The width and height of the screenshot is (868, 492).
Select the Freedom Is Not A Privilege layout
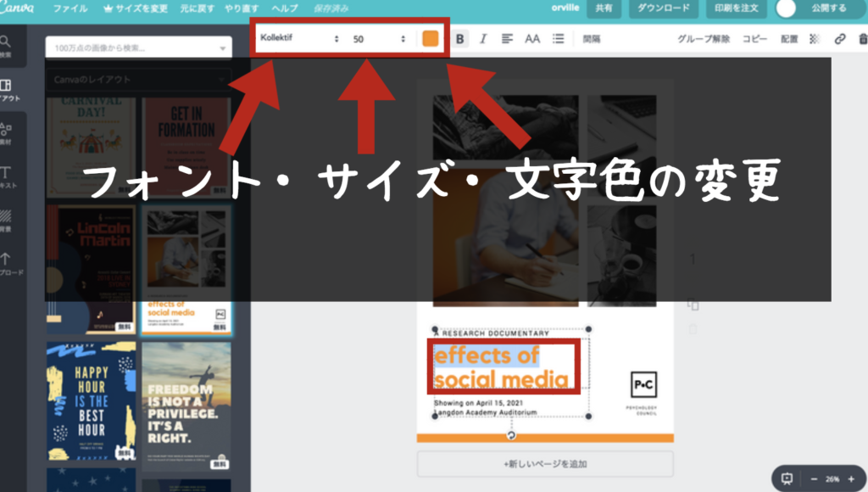(186, 406)
